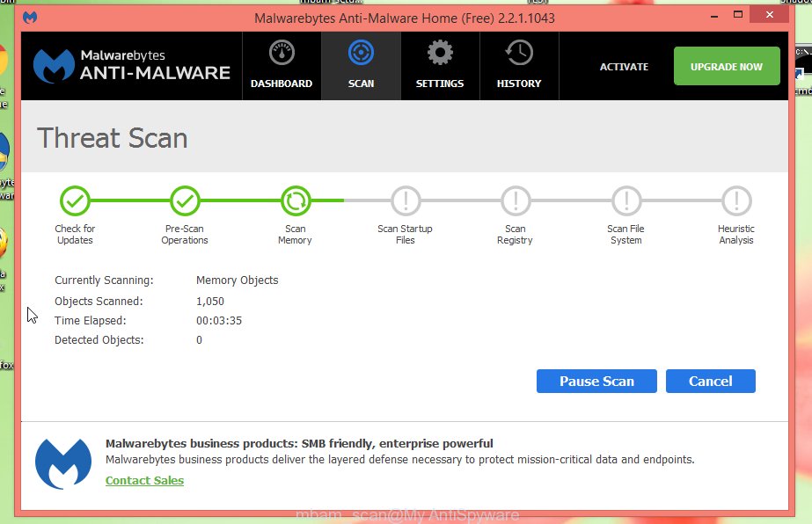Click the elapsed time '00:03:35'
The image size is (812, 524).
click(219, 321)
